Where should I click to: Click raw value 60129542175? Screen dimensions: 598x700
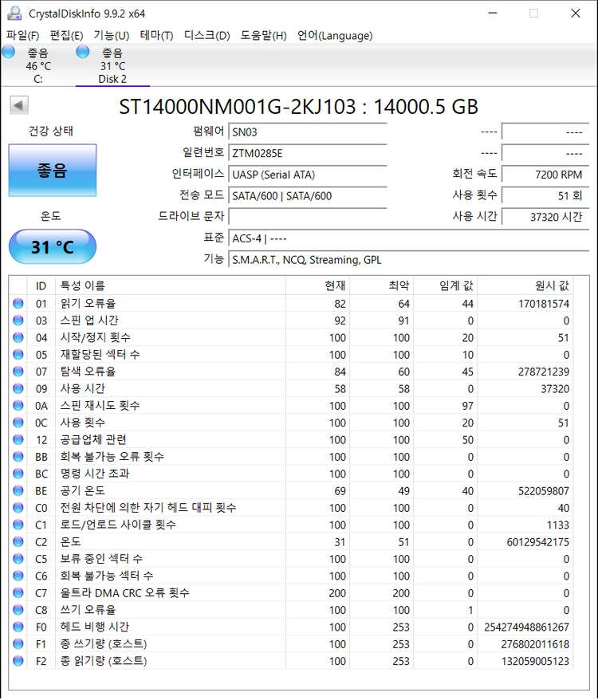[537, 542]
